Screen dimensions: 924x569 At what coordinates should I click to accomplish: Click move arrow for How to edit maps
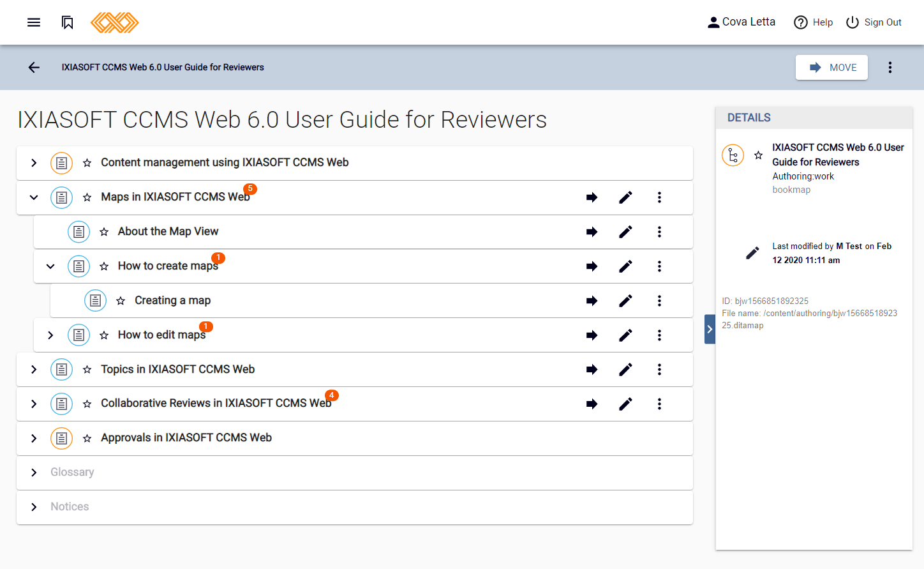point(592,335)
